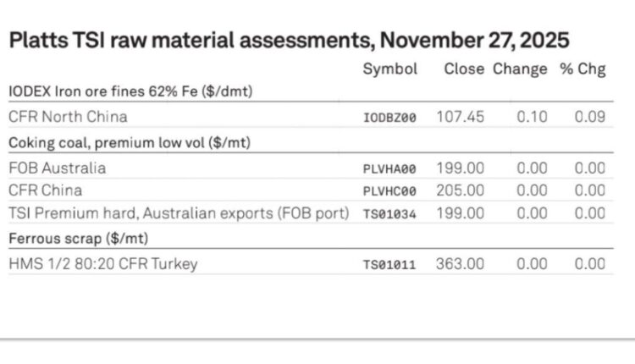Select the Symbol column header
This screenshot has width=635, height=364.
(x=390, y=69)
